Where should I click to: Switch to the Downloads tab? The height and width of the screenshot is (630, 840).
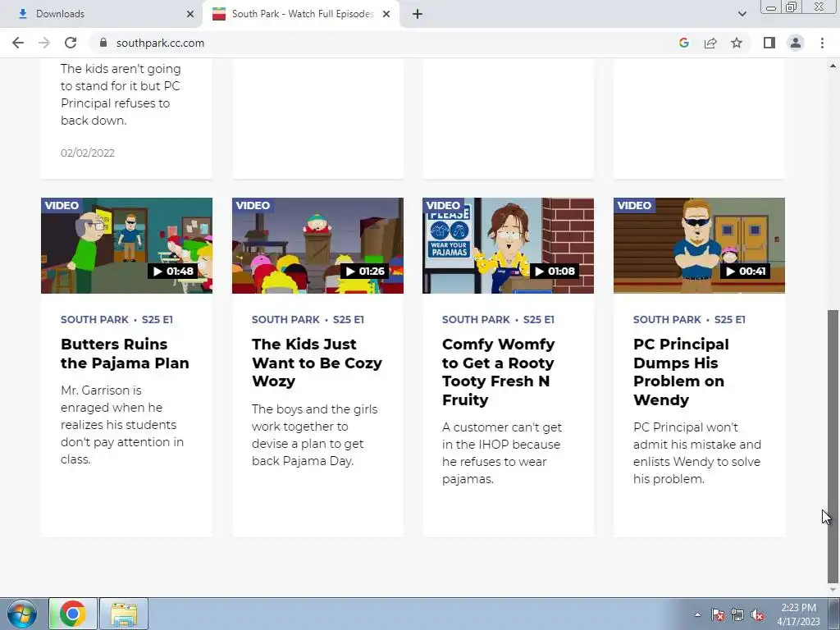coord(100,14)
